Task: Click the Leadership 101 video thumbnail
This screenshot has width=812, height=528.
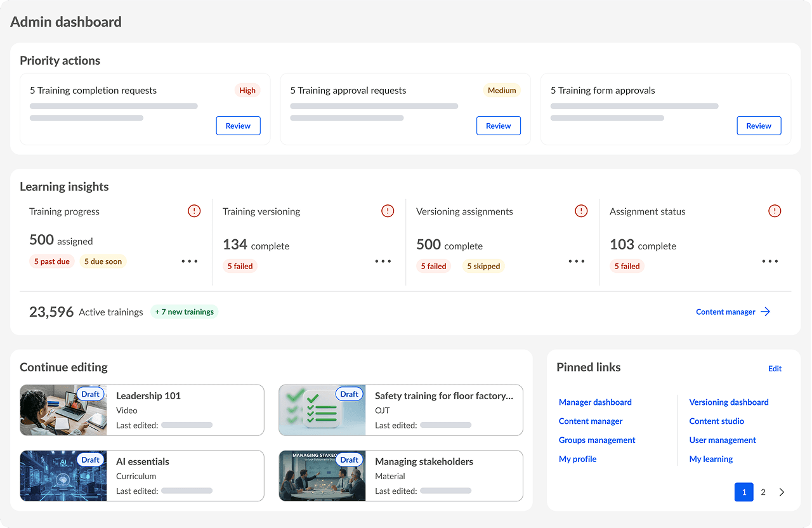Action: click(x=63, y=410)
